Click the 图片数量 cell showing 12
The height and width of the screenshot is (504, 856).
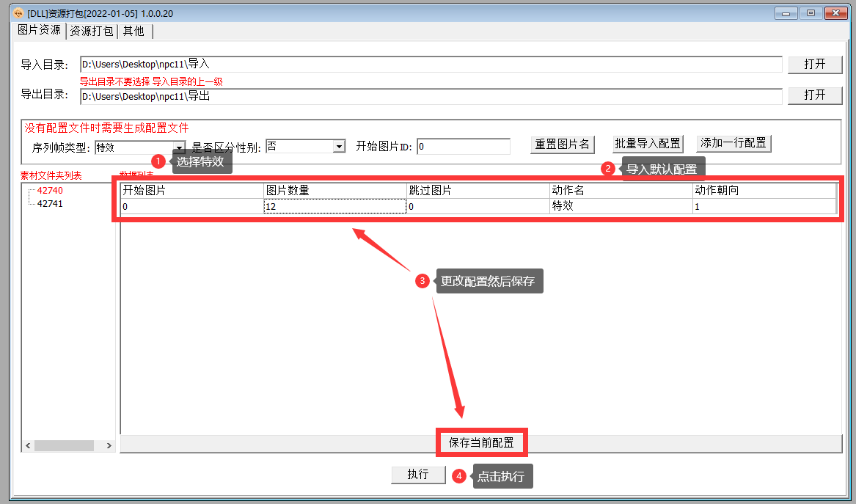click(x=334, y=207)
